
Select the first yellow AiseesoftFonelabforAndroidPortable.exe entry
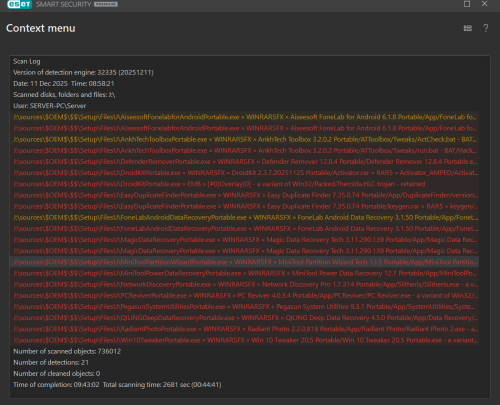[246, 117]
